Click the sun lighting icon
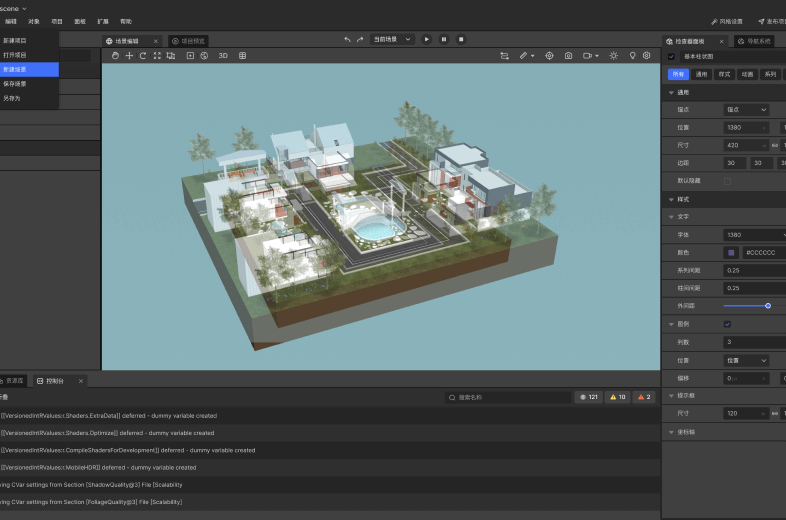This screenshot has width=786, height=520. (613, 56)
